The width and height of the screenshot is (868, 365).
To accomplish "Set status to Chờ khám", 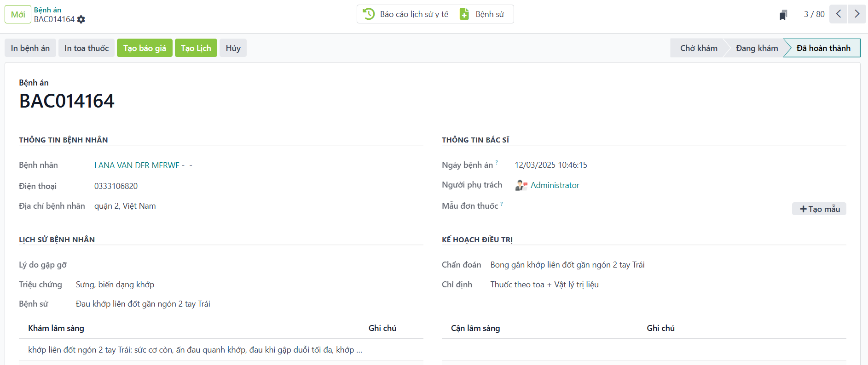I will pyautogui.click(x=698, y=48).
